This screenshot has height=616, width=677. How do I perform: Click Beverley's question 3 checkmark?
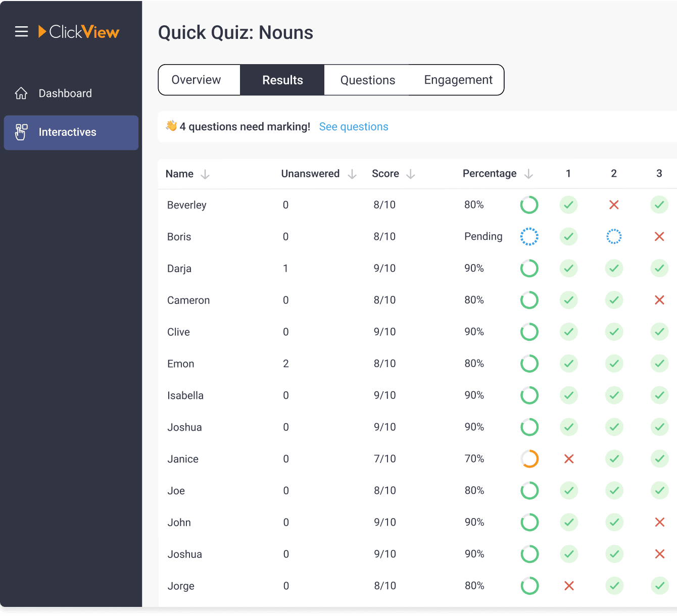coord(659,205)
